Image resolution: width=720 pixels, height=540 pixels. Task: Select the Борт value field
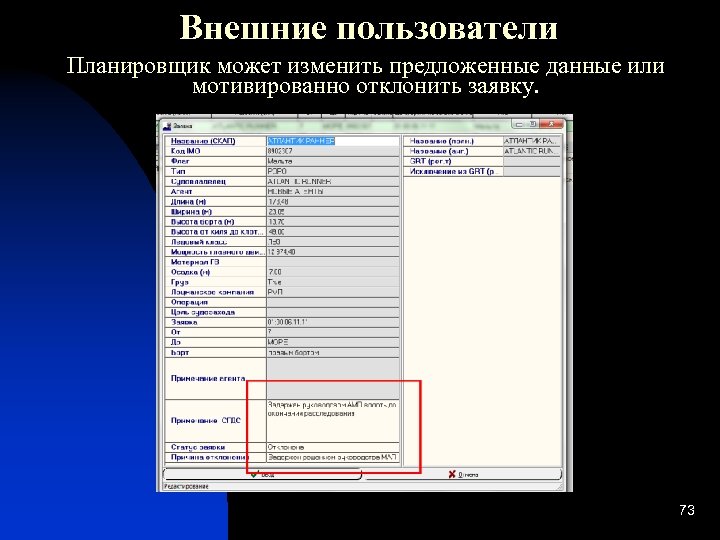click(333, 353)
